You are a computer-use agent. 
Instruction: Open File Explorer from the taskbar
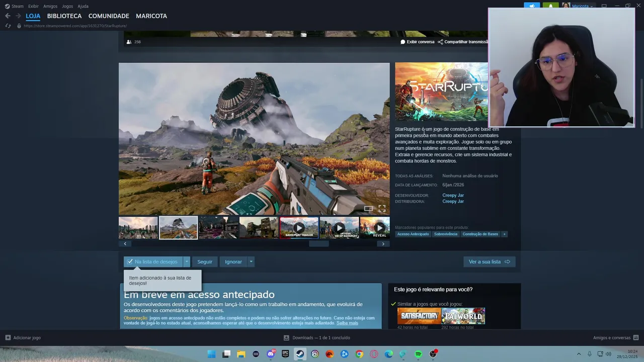(241, 354)
